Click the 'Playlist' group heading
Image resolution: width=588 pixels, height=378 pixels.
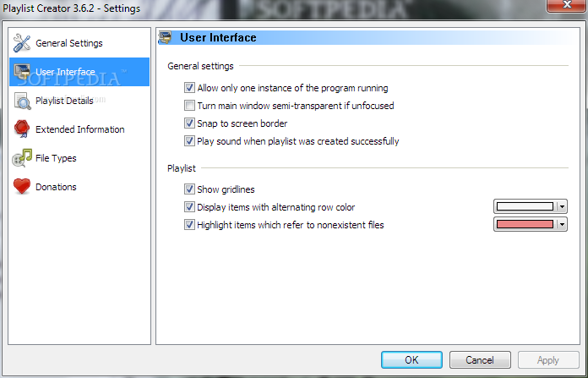point(182,168)
